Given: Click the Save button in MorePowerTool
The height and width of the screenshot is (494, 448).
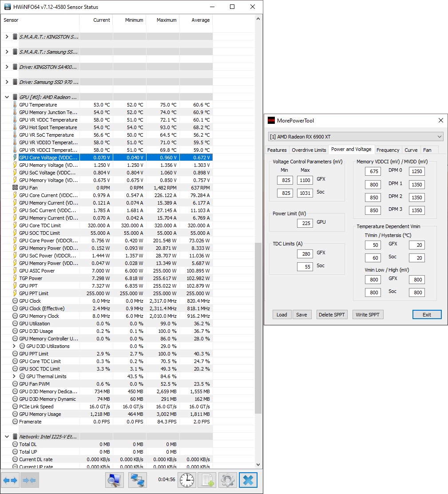Looking at the screenshot, I should [x=302, y=315].
